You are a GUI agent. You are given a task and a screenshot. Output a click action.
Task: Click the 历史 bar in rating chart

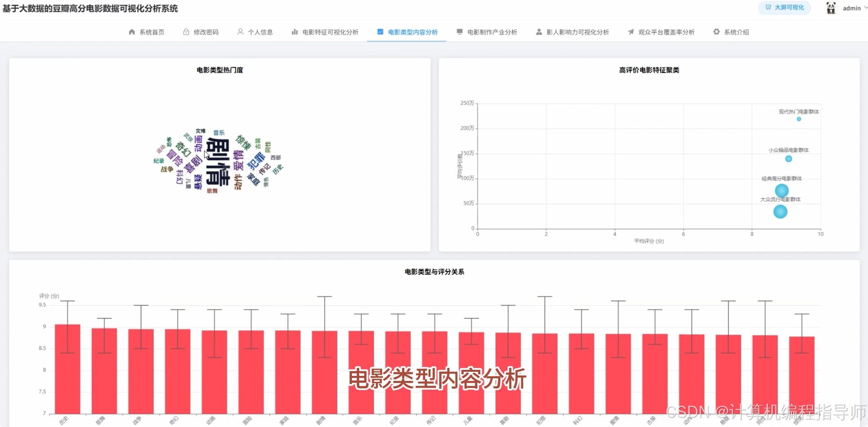point(67,369)
